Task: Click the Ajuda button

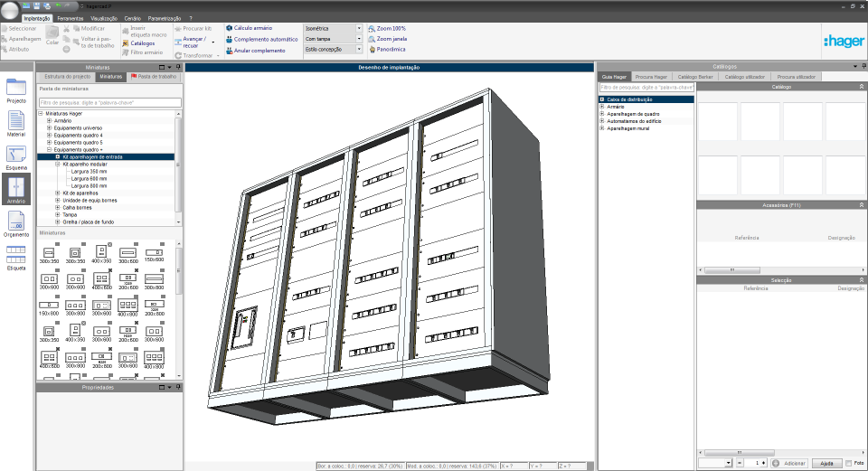Action: tap(826, 463)
